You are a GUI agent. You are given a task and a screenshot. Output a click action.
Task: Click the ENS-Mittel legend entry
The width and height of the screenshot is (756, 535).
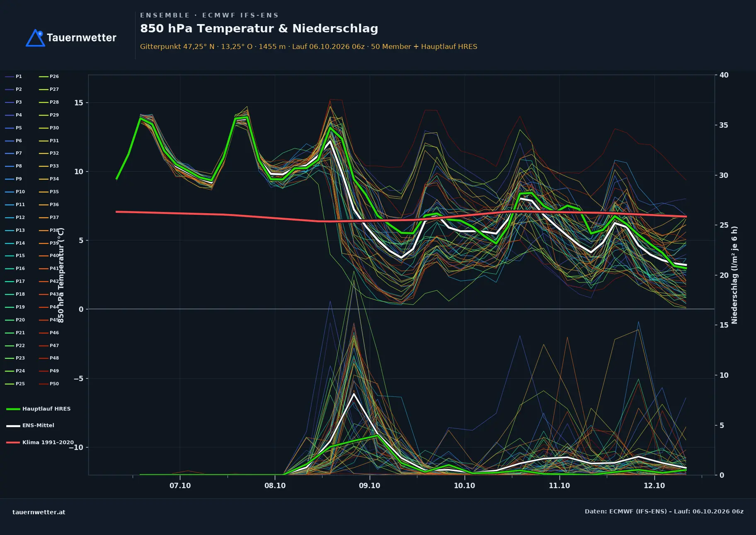30,426
